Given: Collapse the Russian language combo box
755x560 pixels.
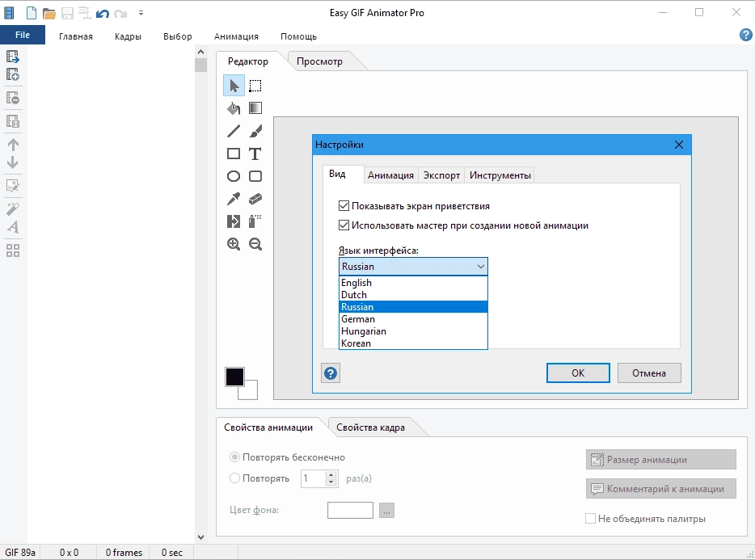Looking at the screenshot, I should [x=480, y=267].
